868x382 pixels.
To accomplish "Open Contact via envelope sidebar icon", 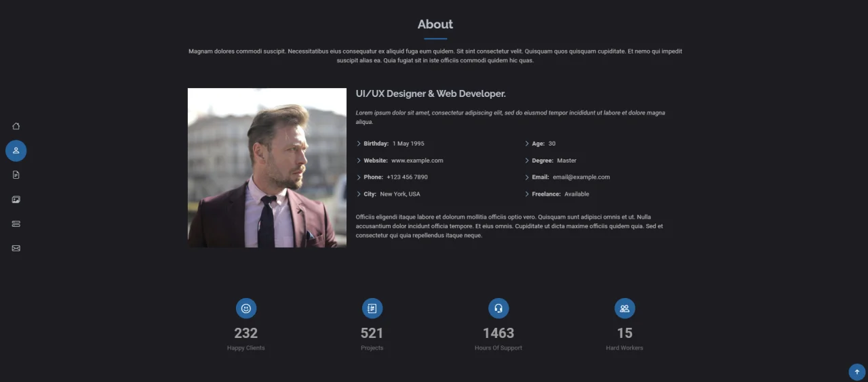I will [x=16, y=248].
